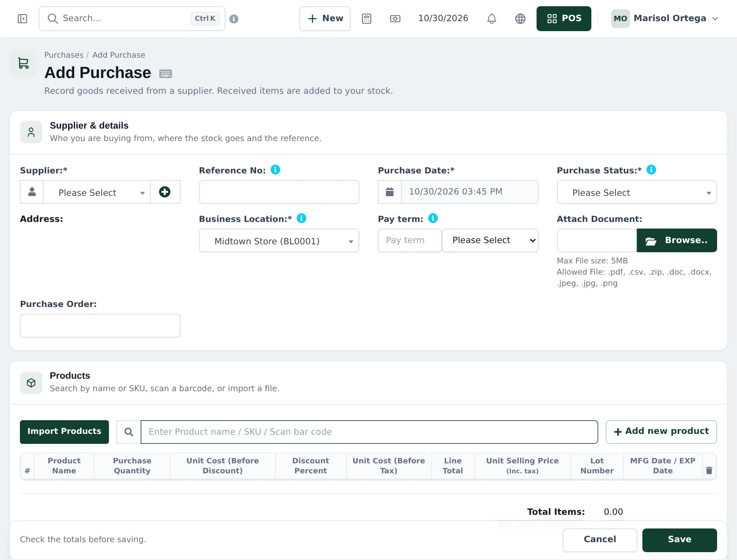The image size is (737, 560).
Task: Click Purchase Date field
Action: 469,192
